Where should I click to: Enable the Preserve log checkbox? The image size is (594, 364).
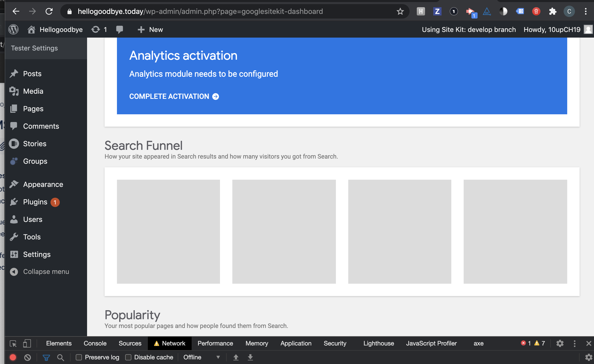[x=79, y=357]
